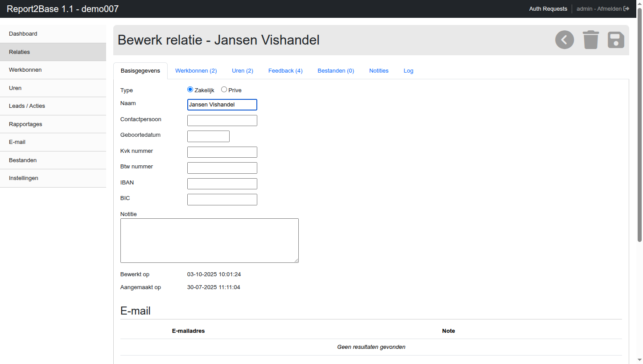Click the trash can delete icon
The image size is (643, 364).
(591, 40)
